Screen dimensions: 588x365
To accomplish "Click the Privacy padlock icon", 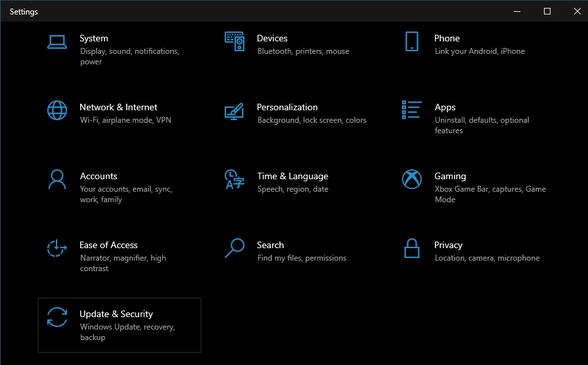I will [412, 248].
